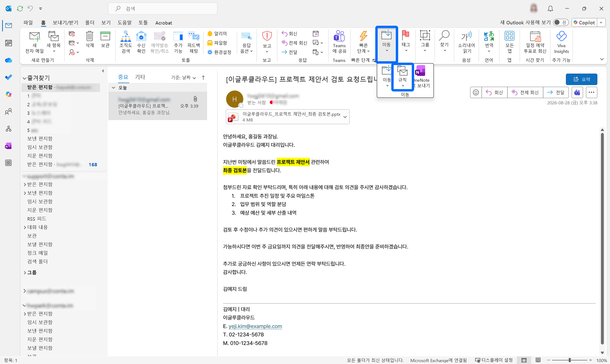Click Send/Receive sync icon in title bar
Screen dimensions: 610x364
(20, 9)
